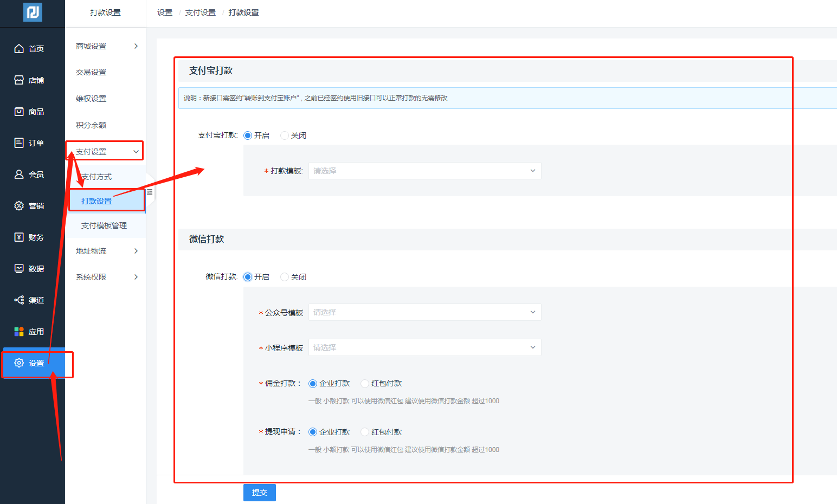
Task: Click the 首页 home icon
Action: click(19, 48)
